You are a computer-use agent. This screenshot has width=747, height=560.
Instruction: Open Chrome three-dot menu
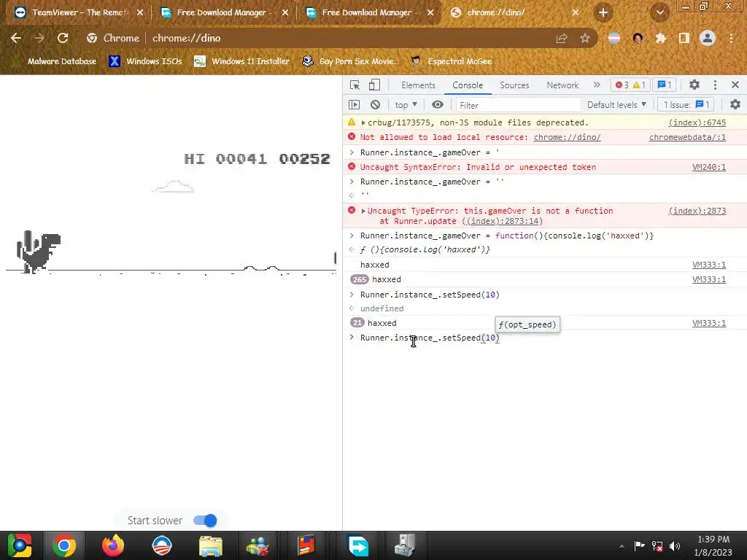[731, 38]
